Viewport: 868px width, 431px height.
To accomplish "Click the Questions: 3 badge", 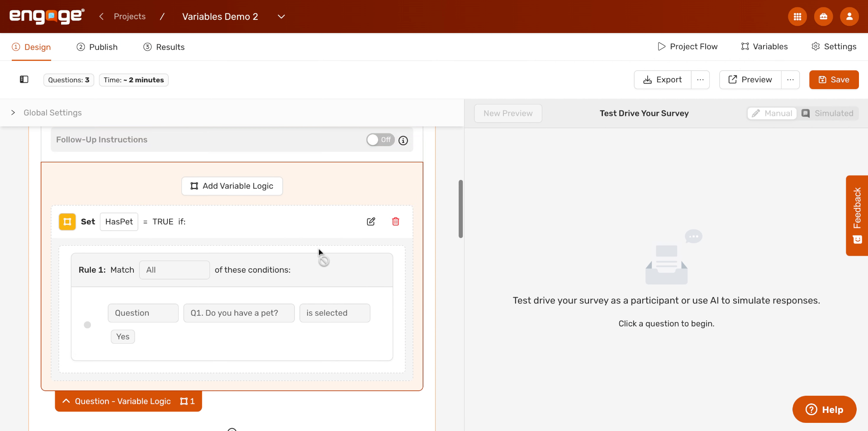I will pyautogui.click(x=69, y=80).
